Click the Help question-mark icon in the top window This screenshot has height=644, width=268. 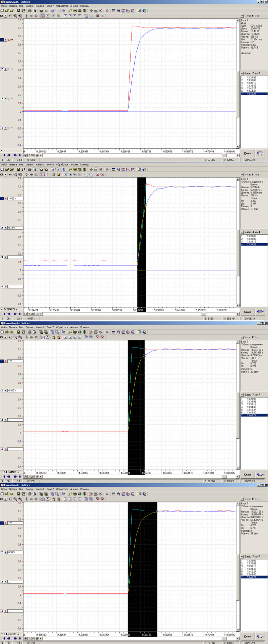coord(139,11)
